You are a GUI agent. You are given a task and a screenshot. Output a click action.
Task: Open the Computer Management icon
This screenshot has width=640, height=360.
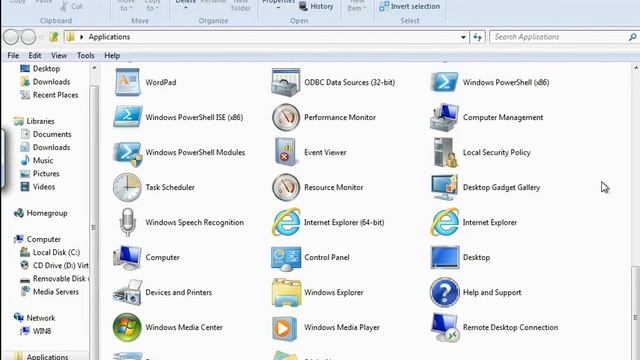point(444,117)
